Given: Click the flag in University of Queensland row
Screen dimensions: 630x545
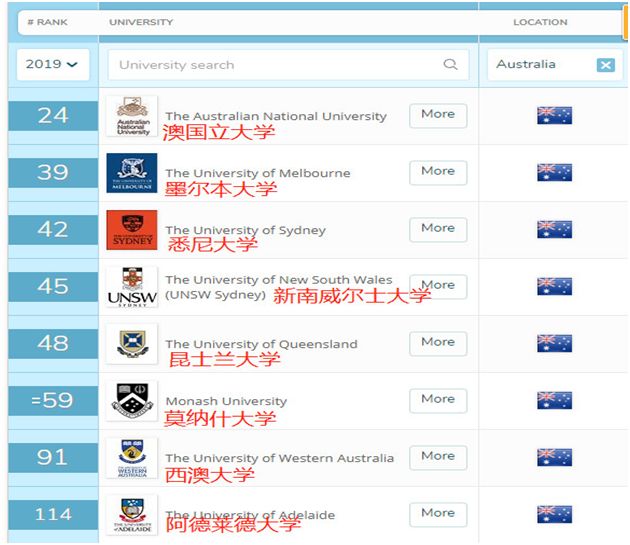Looking at the screenshot, I should [554, 344].
